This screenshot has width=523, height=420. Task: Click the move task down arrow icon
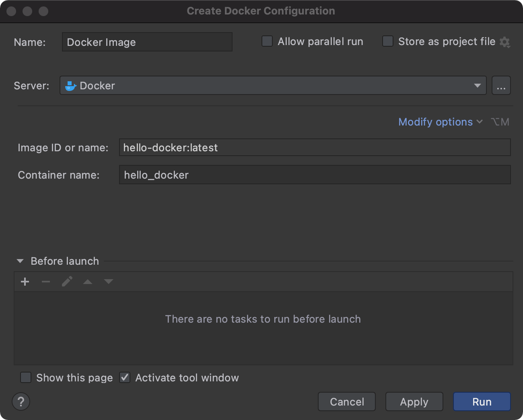pyautogui.click(x=109, y=282)
